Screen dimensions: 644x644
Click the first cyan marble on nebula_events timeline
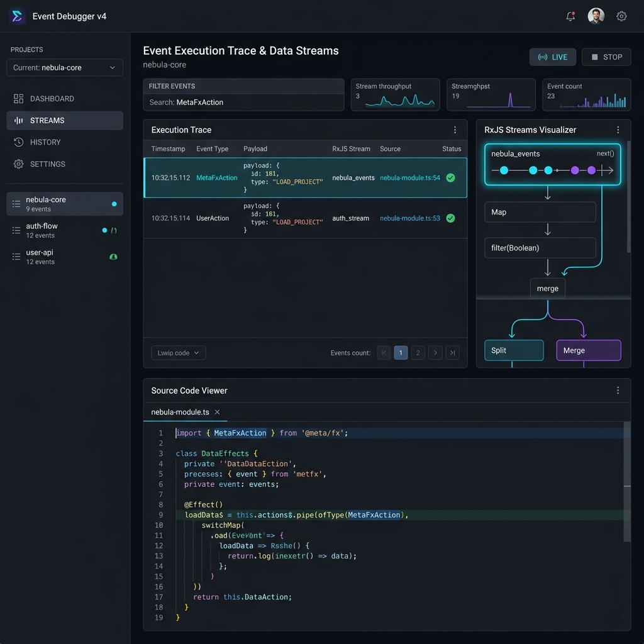click(x=504, y=170)
